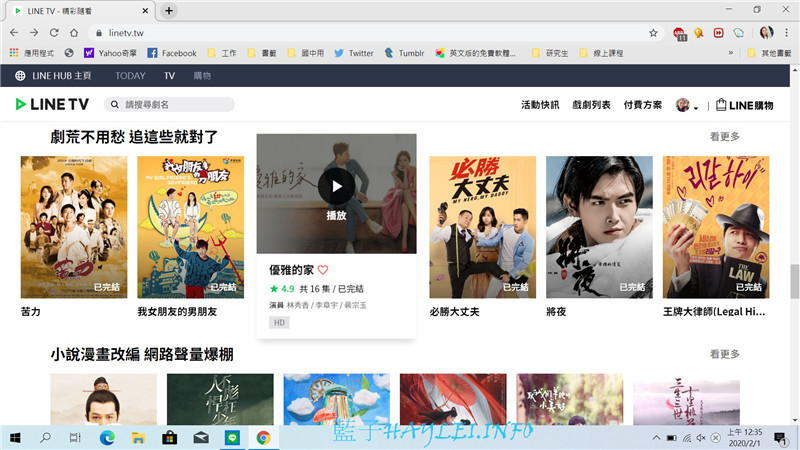Open the 苦力 drama poster

tap(74, 227)
